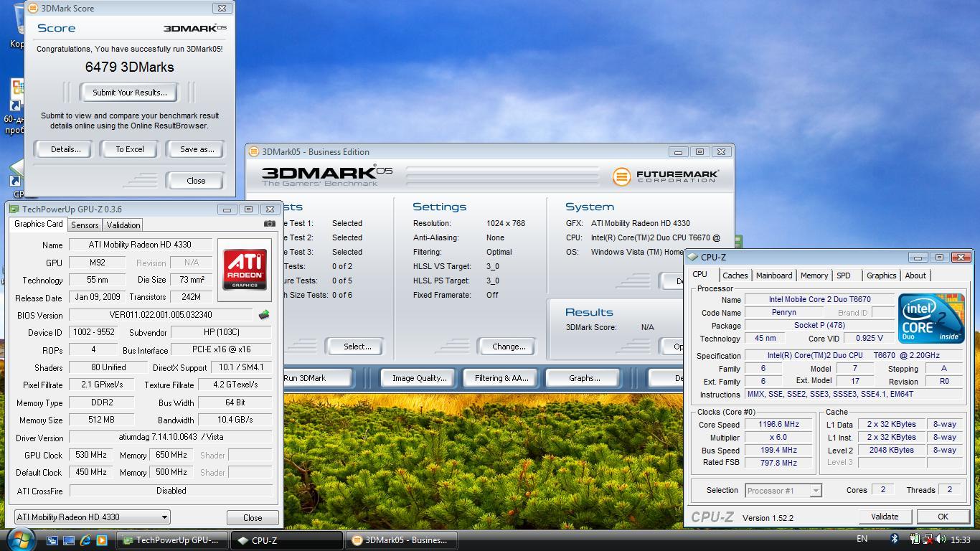Screen dimensions: 980x551
Task: Click the GPU Clock 530 MHz value
Action: pyautogui.click(x=90, y=455)
